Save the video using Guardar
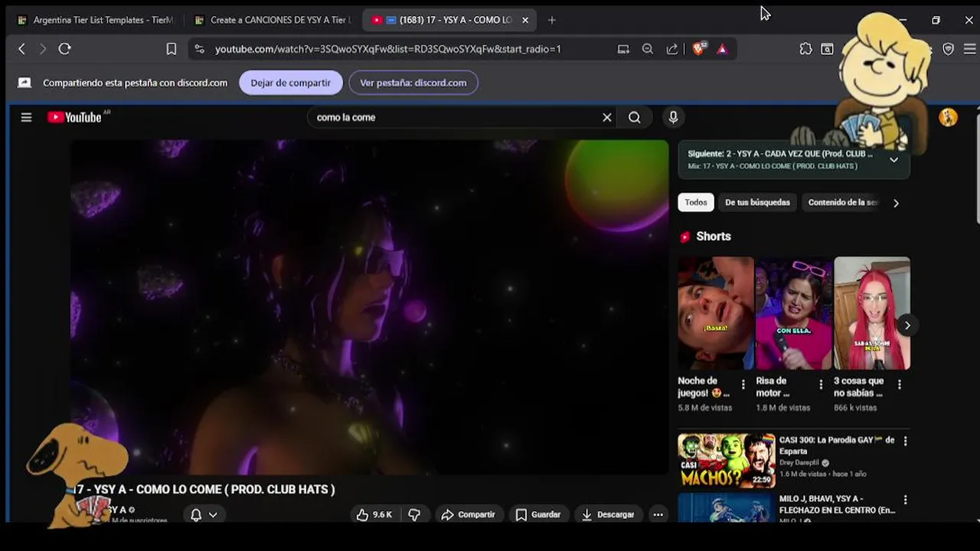 click(538, 515)
